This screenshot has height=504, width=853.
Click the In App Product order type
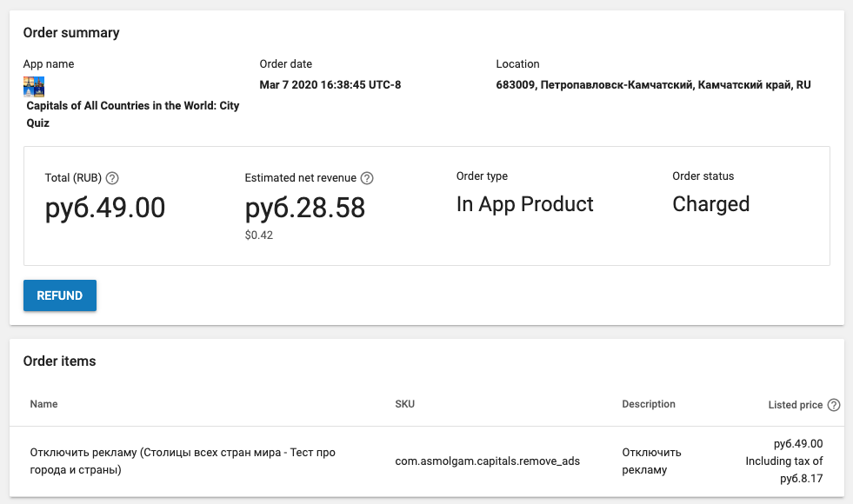(524, 204)
